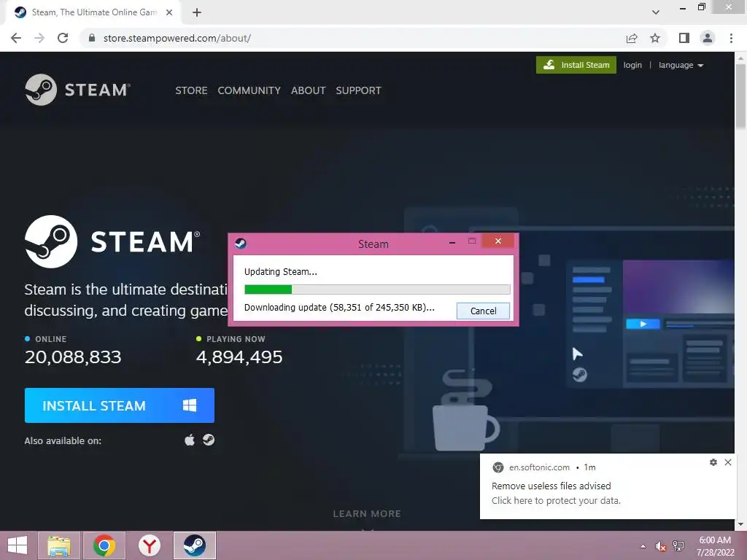Click the network tray icon

click(678, 546)
